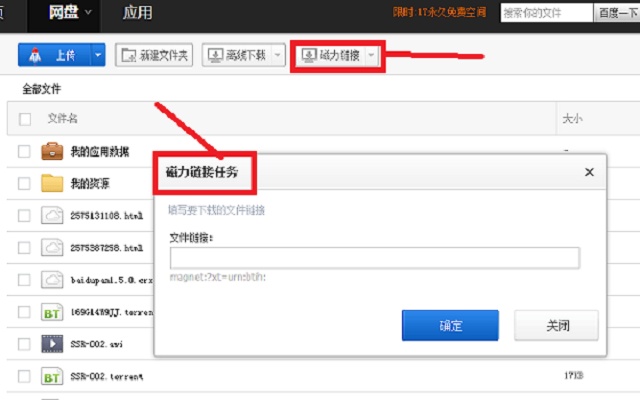Click the 百度一下 search button
The height and width of the screenshot is (400, 640).
tap(617, 13)
